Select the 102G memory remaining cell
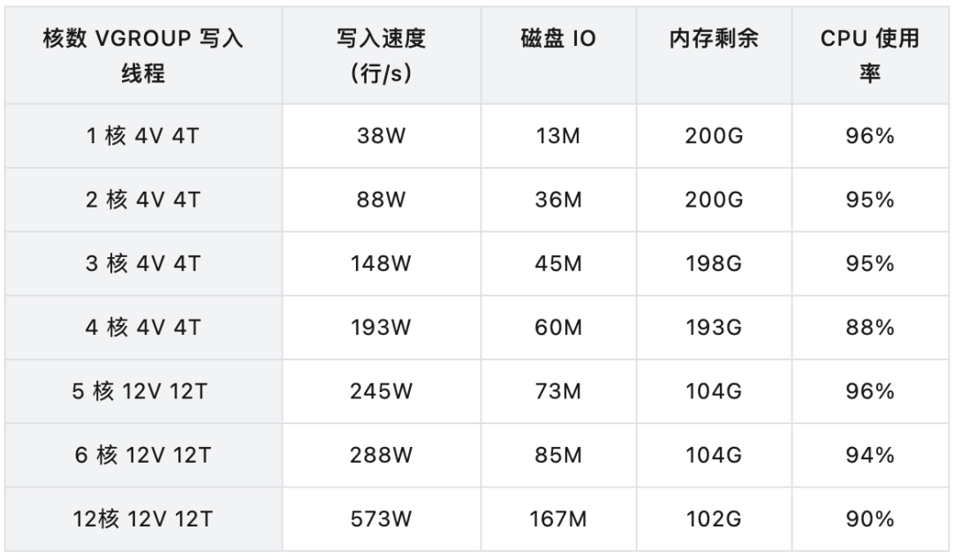 [x=714, y=518]
